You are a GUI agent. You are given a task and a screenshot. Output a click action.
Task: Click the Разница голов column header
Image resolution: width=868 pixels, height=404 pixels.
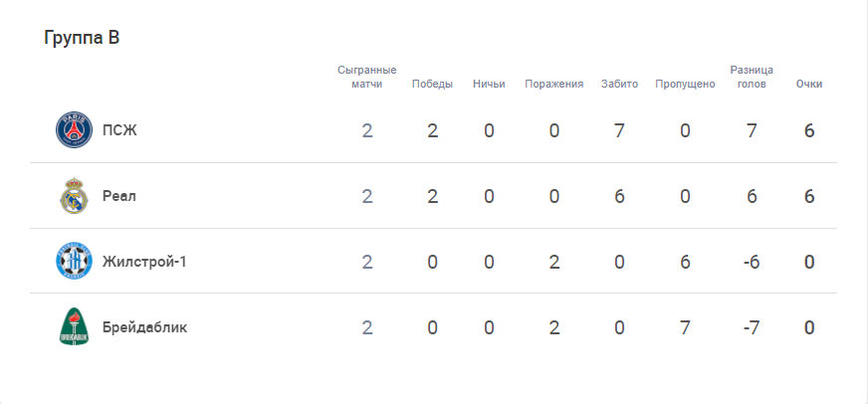[x=752, y=77]
